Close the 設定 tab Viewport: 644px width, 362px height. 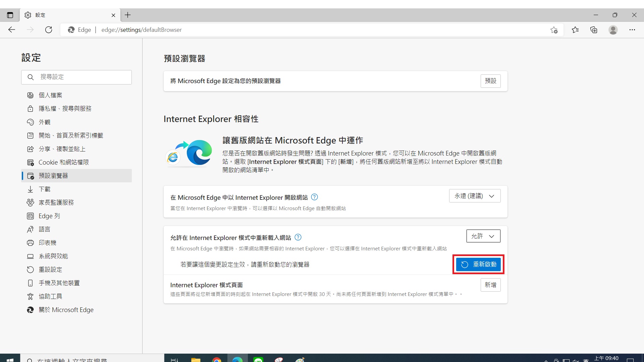click(x=113, y=15)
